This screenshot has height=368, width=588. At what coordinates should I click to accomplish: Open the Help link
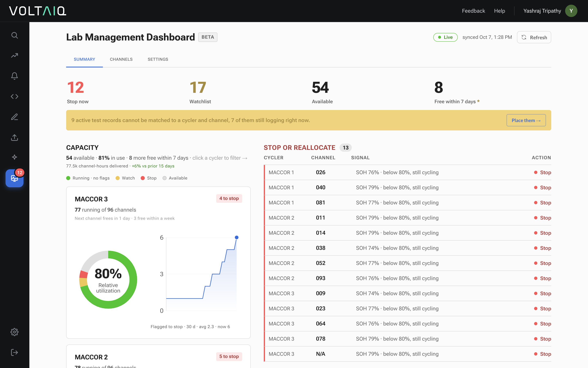tap(500, 11)
